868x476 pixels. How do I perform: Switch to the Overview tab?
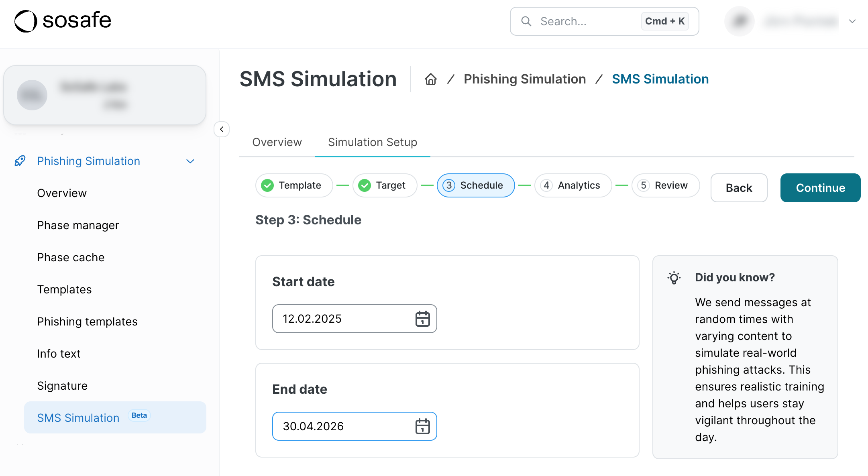(x=277, y=142)
